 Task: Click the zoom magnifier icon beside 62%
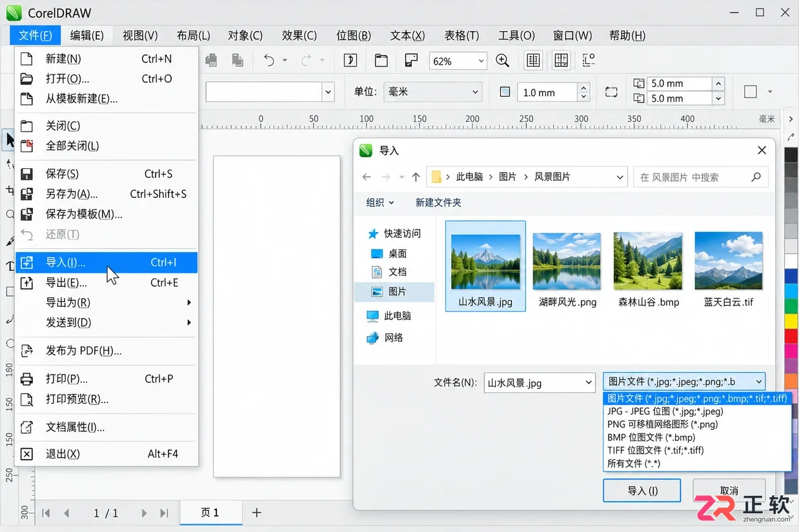pyautogui.click(x=503, y=61)
